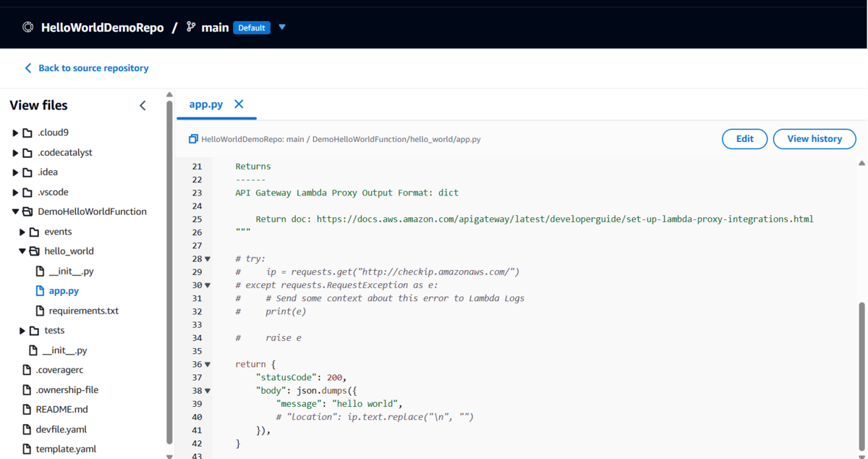The image size is (868, 459).
Task: Click the "statusCode": 200 code line
Action: [302, 377]
